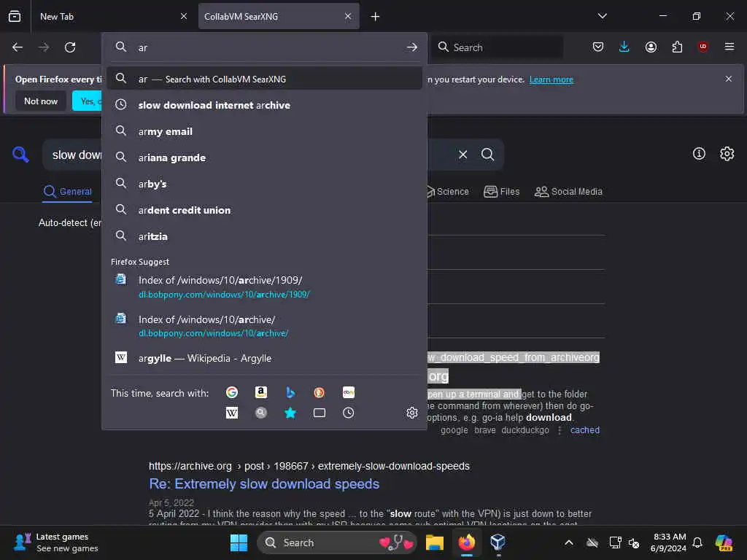Search this time with Google

point(232,392)
